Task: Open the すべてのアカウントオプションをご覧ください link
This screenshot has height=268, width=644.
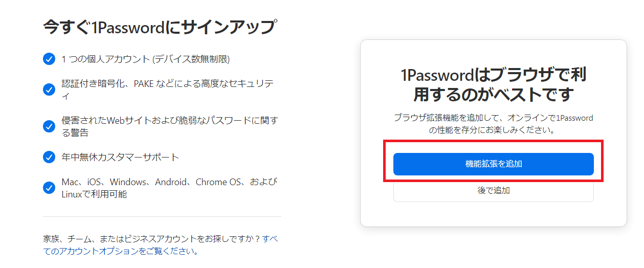Action: point(161,245)
